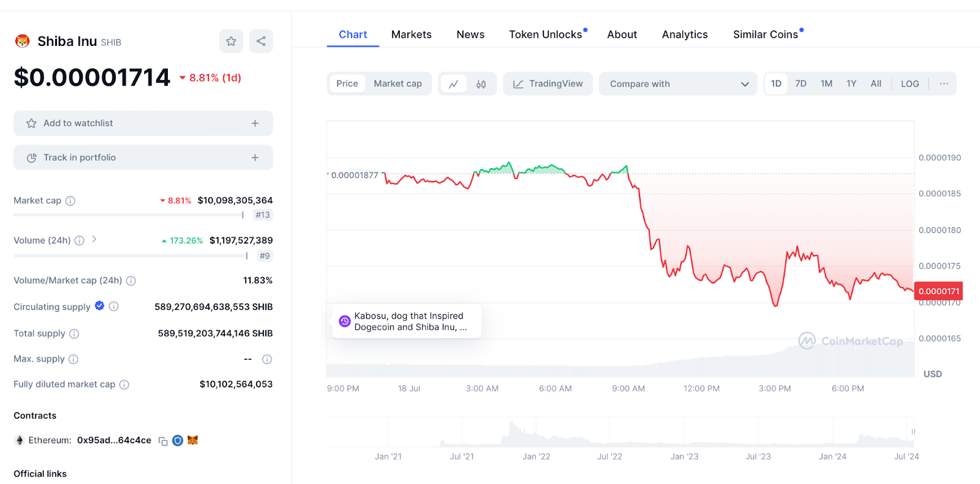Select the All time range

click(876, 84)
